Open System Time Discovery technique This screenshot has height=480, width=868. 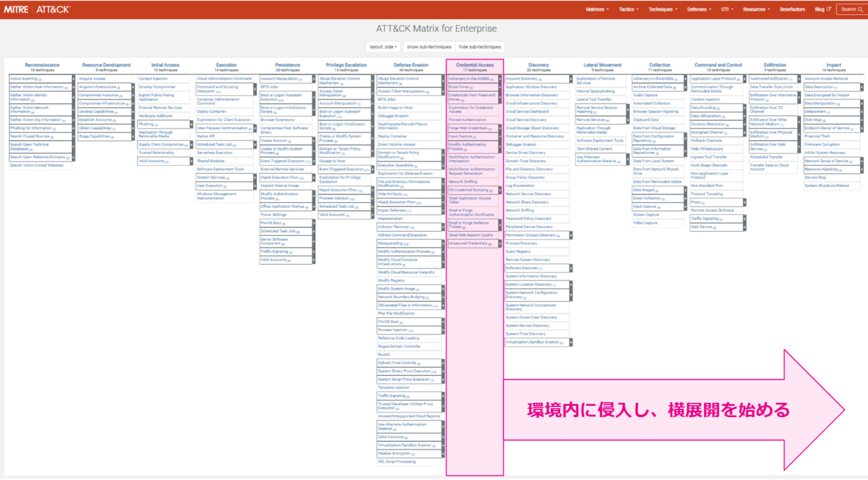(526, 334)
